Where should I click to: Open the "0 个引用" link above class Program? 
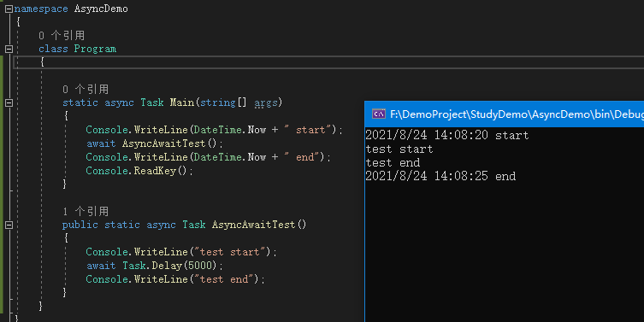[x=62, y=36]
